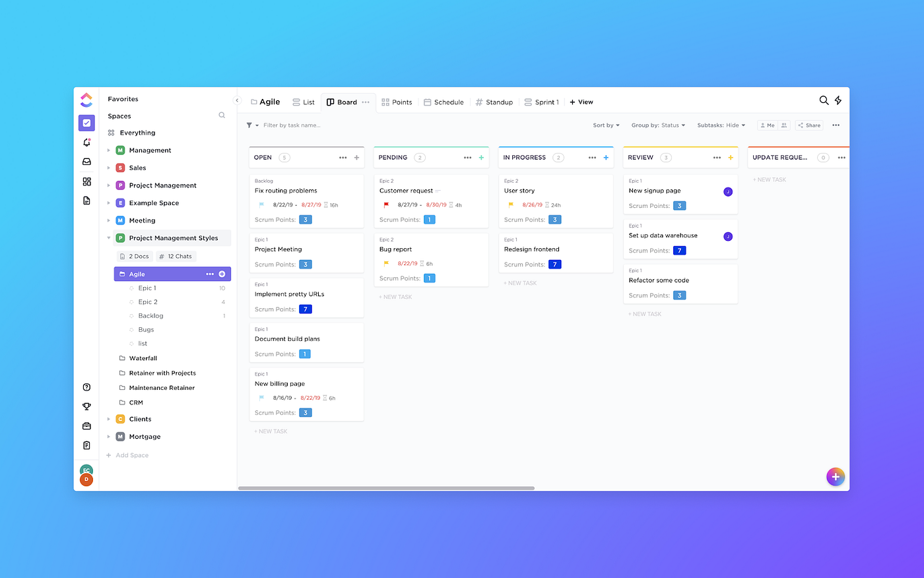Toggle the red priority flag on Customer request

click(385, 205)
